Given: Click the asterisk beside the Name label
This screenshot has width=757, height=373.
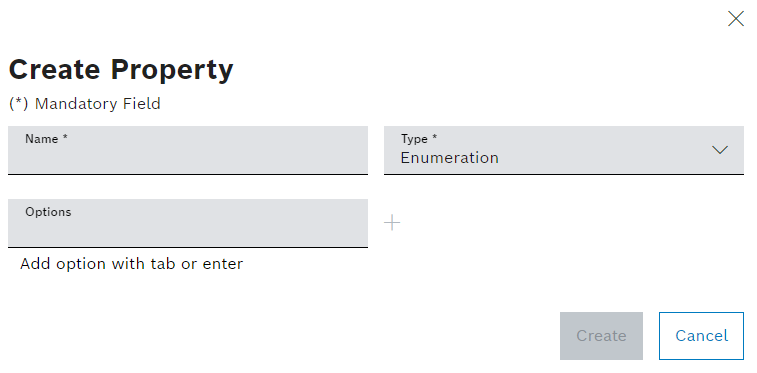Looking at the screenshot, I should 65,138.
